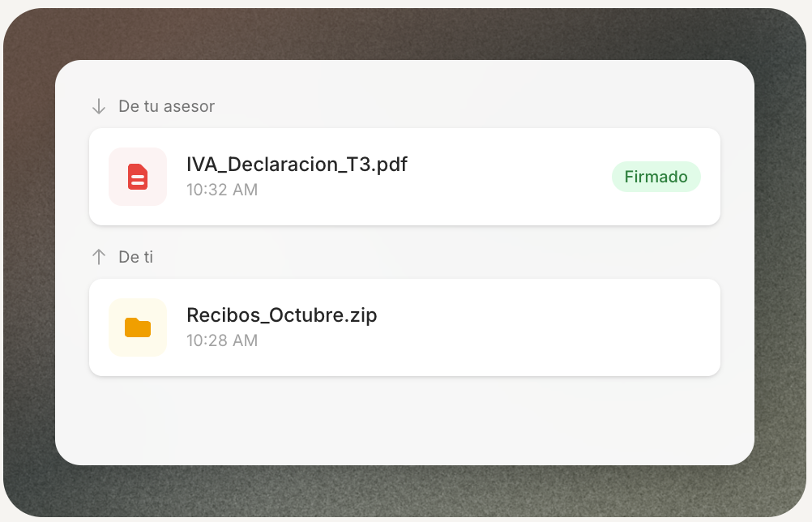The image size is (812, 522).
Task: Click the yellow folder icon
Action: pyautogui.click(x=138, y=327)
